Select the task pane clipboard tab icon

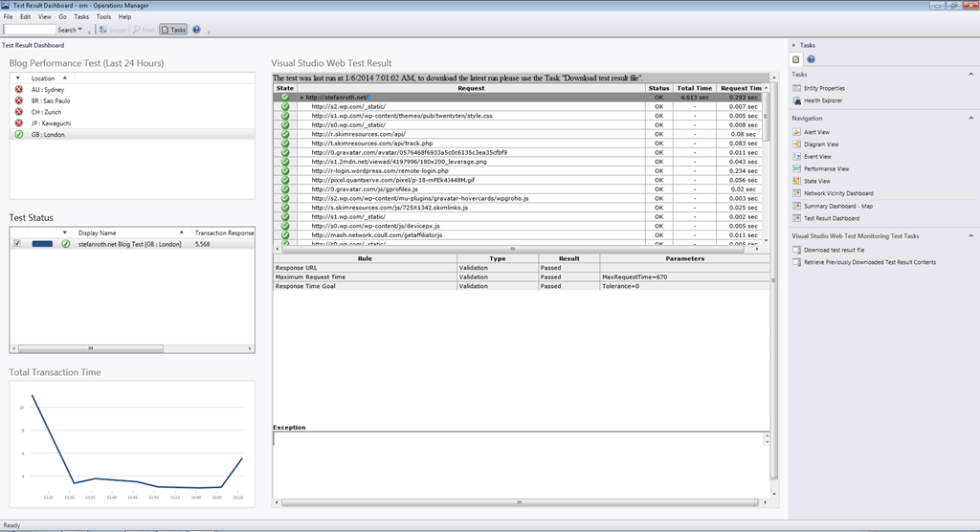(796, 59)
